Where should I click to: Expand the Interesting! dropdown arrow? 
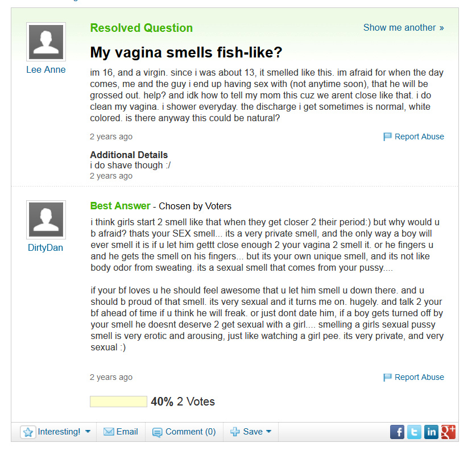(88, 431)
